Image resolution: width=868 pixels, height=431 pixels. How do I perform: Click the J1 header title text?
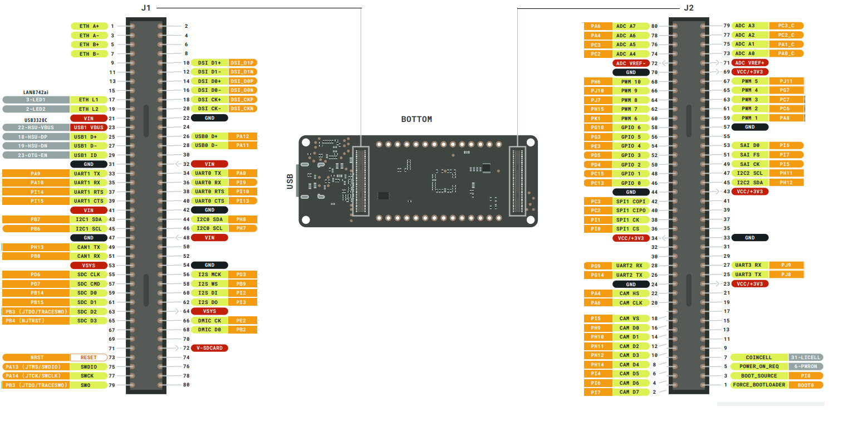[x=146, y=8]
